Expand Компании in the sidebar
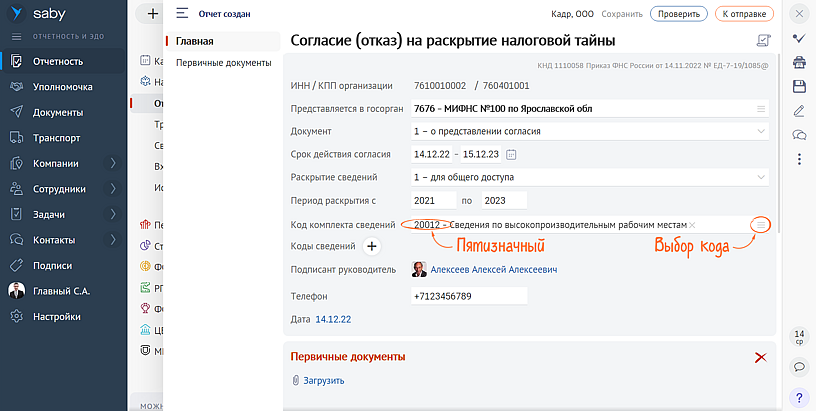Image resolution: width=816 pixels, height=411 pixels. (112, 163)
